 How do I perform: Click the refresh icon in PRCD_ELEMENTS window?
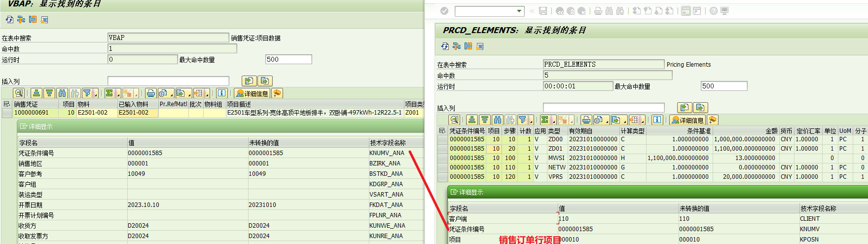pyautogui.click(x=445, y=46)
